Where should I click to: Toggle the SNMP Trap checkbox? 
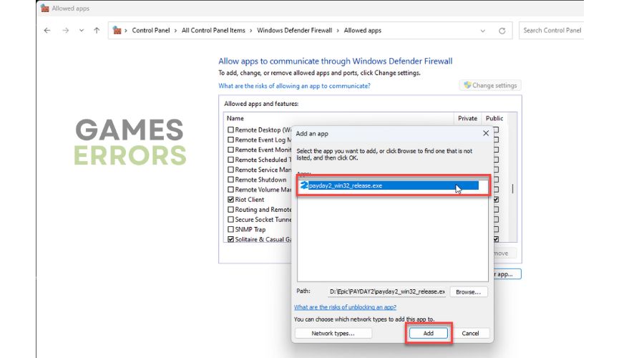[x=230, y=229]
